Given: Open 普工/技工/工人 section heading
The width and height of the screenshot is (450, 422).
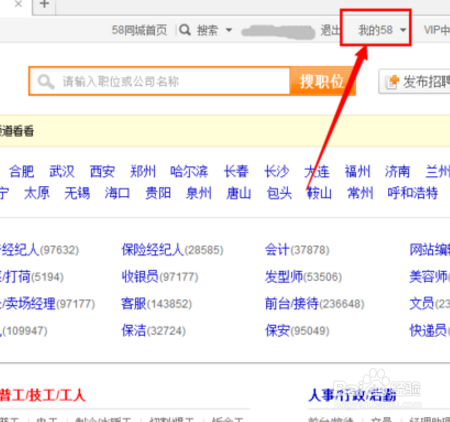Looking at the screenshot, I should pos(42,395).
